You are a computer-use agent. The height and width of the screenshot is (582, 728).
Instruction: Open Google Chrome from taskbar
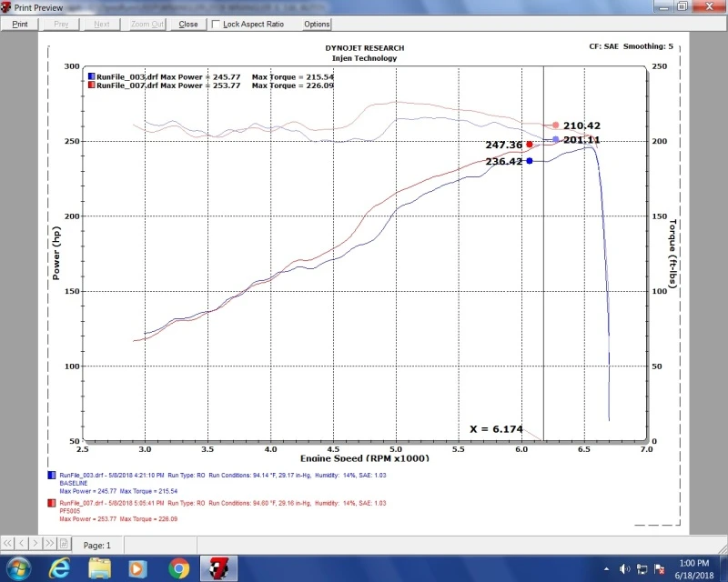click(x=178, y=569)
